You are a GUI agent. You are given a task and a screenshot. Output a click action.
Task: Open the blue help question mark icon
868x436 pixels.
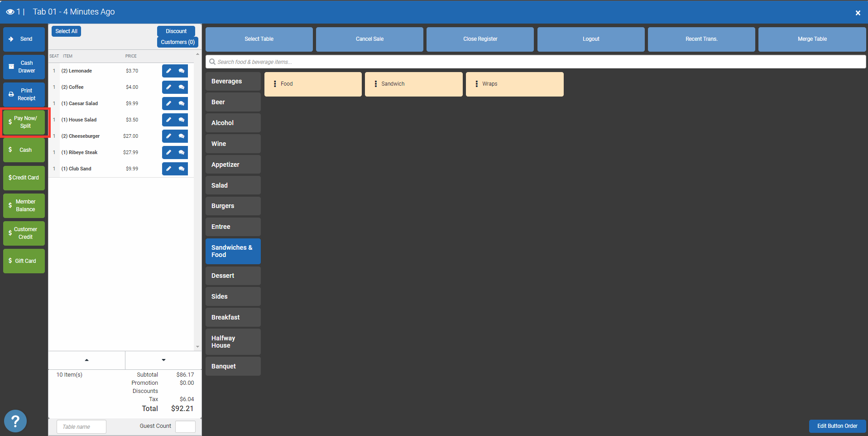click(15, 421)
